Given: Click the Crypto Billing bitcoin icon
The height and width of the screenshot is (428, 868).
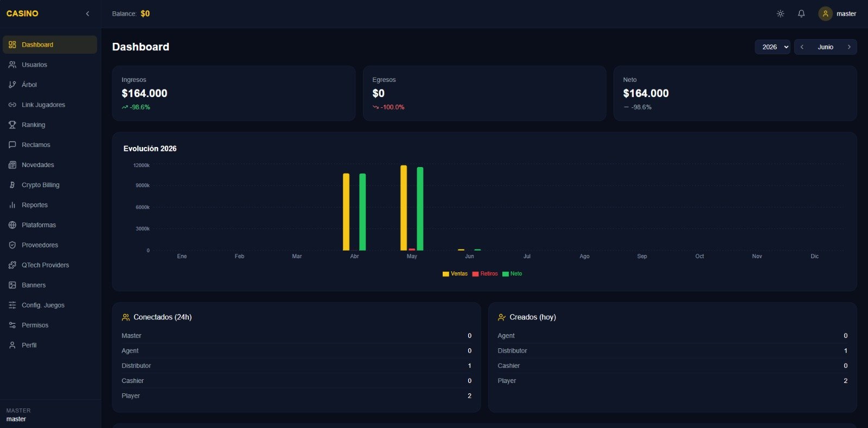Looking at the screenshot, I should click(x=12, y=185).
